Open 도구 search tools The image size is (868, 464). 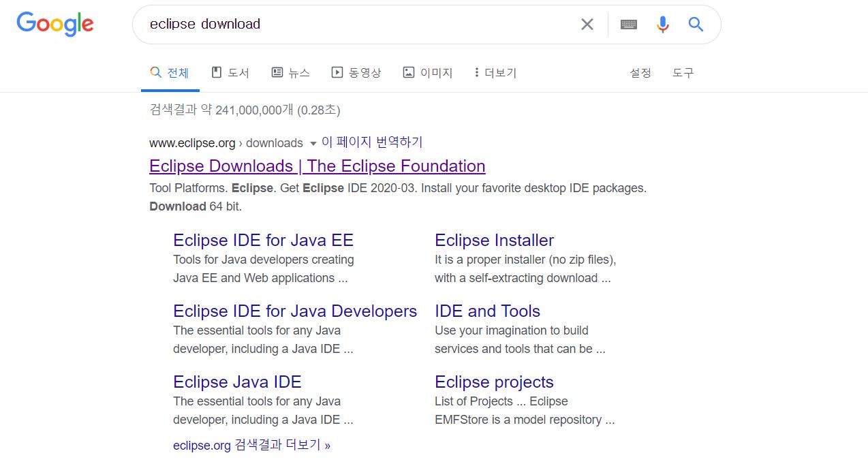[x=683, y=72]
